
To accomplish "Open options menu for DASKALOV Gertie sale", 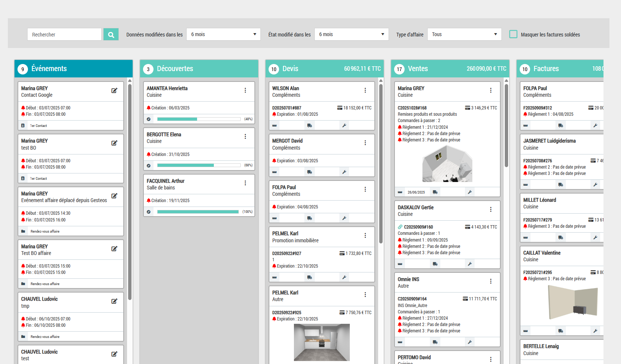I will (491, 210).
